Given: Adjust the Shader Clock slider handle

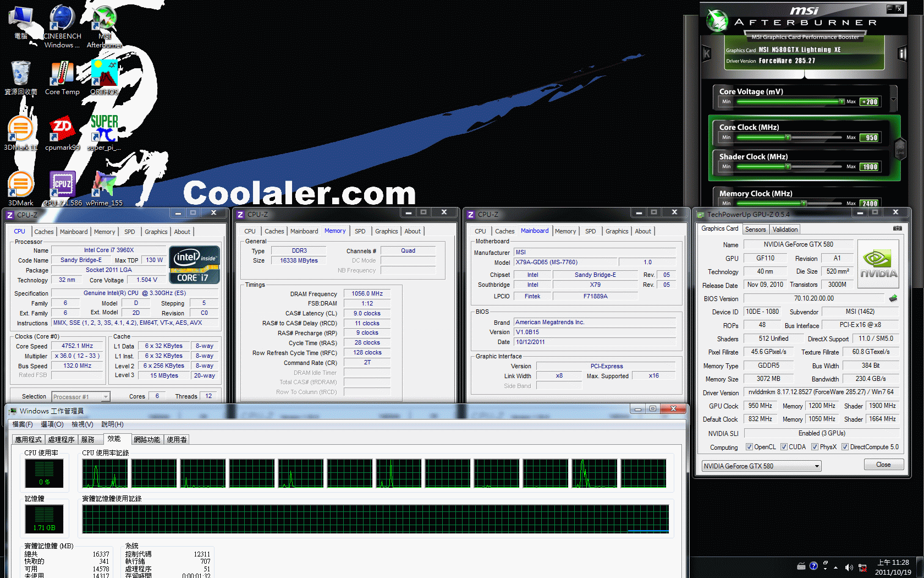Looking at the screenshot, I should point(788,166).
